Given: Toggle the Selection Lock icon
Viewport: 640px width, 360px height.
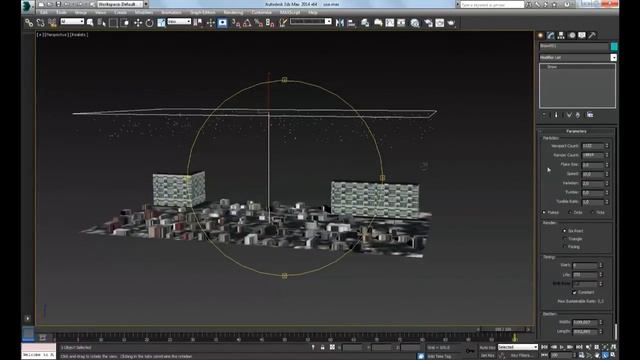Looking at the screenshot, I should [x=322, y=347].
